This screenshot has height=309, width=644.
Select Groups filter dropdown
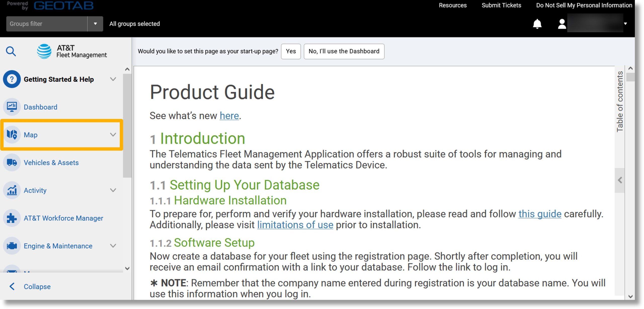(95, 23)
